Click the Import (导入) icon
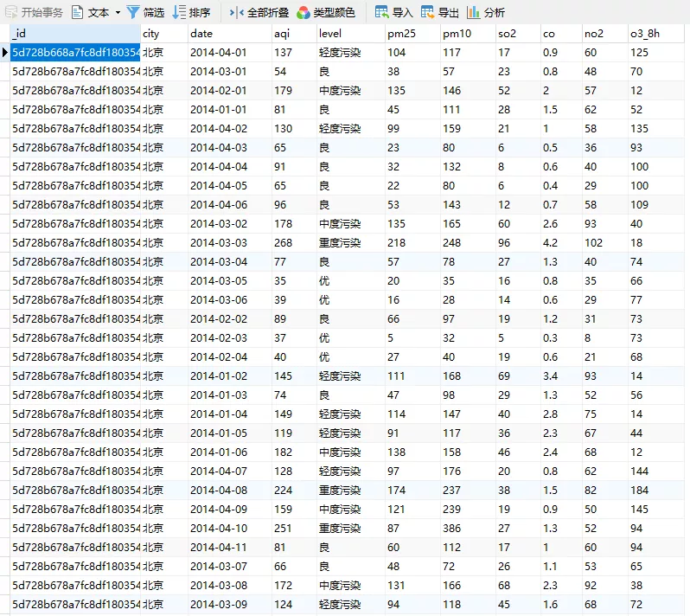 pos(381,12)
